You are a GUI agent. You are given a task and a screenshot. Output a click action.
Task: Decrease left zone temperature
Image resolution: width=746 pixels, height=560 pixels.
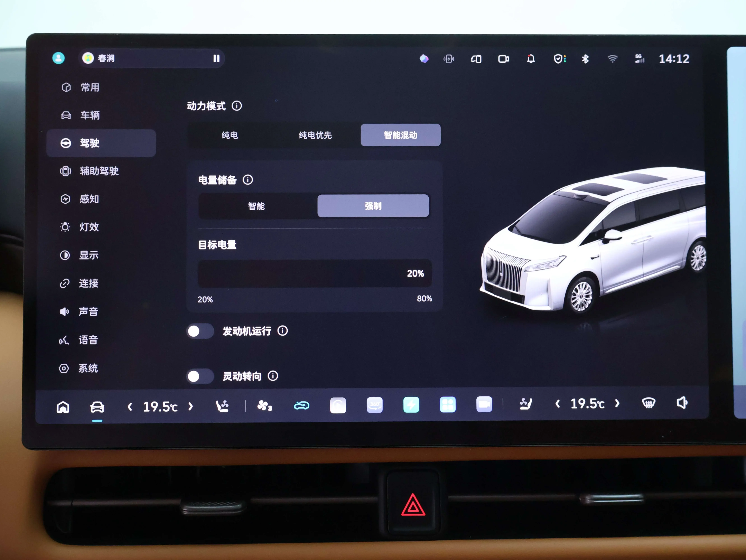tap(130, 407)
